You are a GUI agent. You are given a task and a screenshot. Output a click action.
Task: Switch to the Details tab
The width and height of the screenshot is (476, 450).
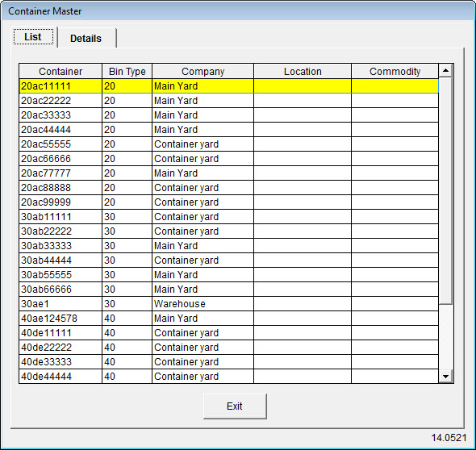point(86,38)
